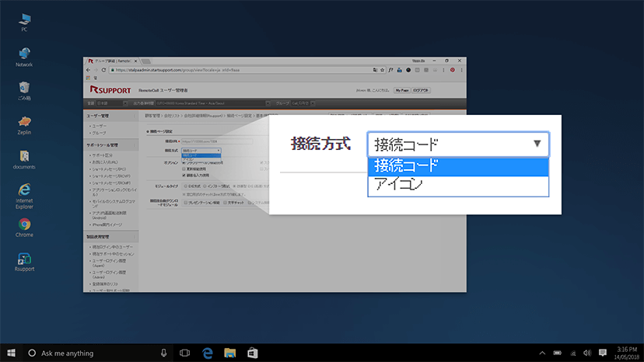Open the ごみ箱 recycle bin icon
The width and height of the screenshot is (644, 362).
tap(24, 91)
